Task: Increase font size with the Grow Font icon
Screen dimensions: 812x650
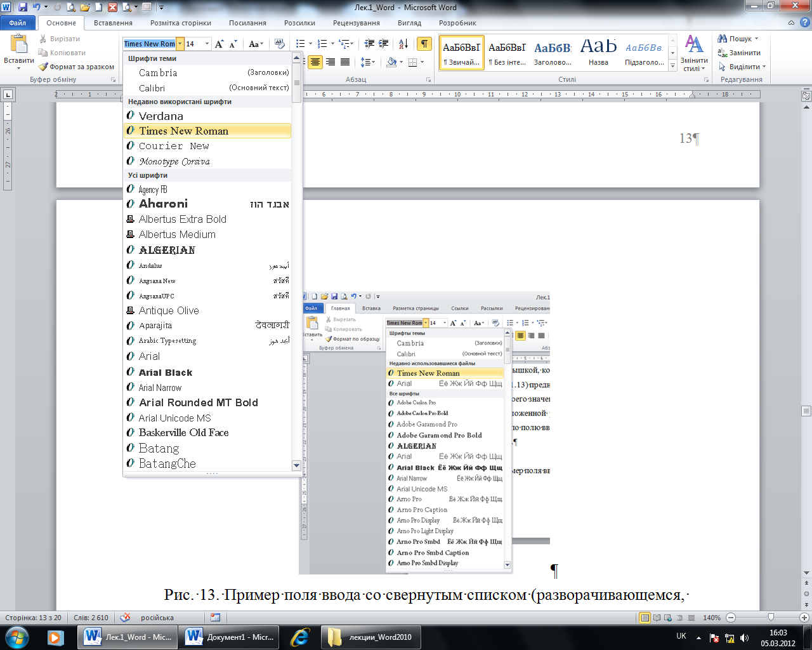Action: [219, 44]
